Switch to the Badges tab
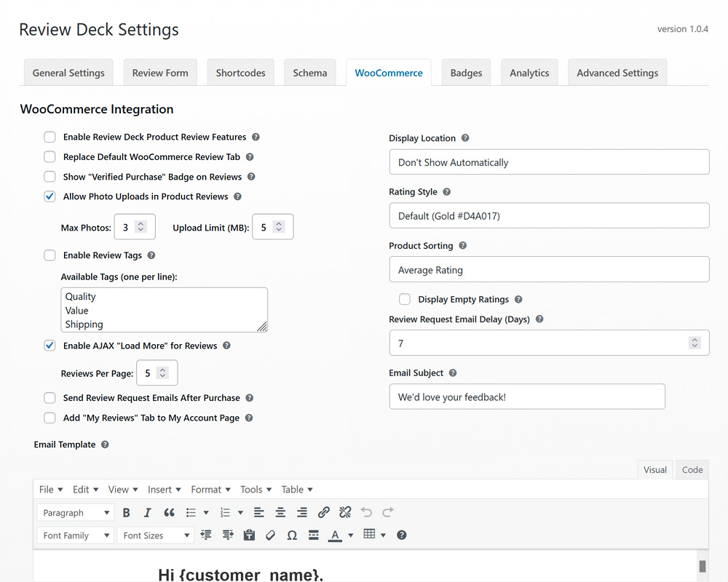Viewport: 728px width, 582px height. coord(466,73)
